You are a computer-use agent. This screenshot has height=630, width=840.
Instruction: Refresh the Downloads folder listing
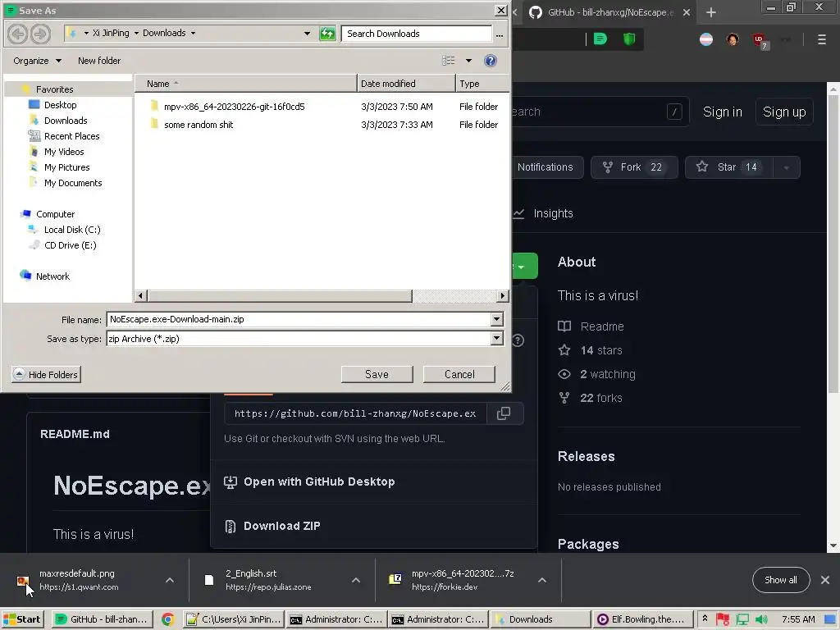click(x=326, y=34)
